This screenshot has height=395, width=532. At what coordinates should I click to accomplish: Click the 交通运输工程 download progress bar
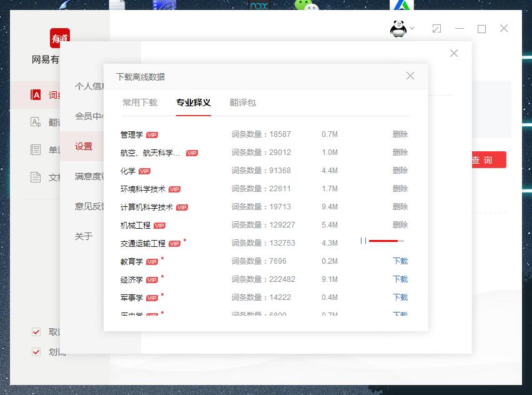[386, 241]
